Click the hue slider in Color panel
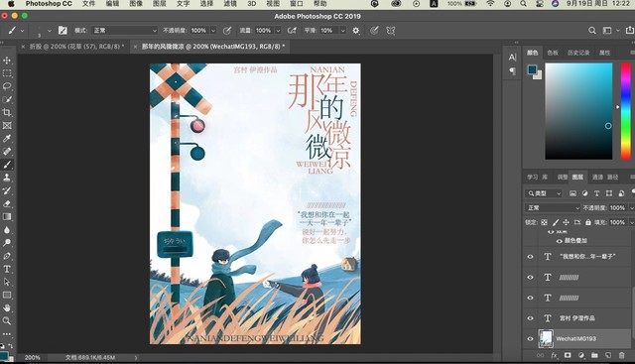This screenshot has width=635, height=364. (626, 111)
